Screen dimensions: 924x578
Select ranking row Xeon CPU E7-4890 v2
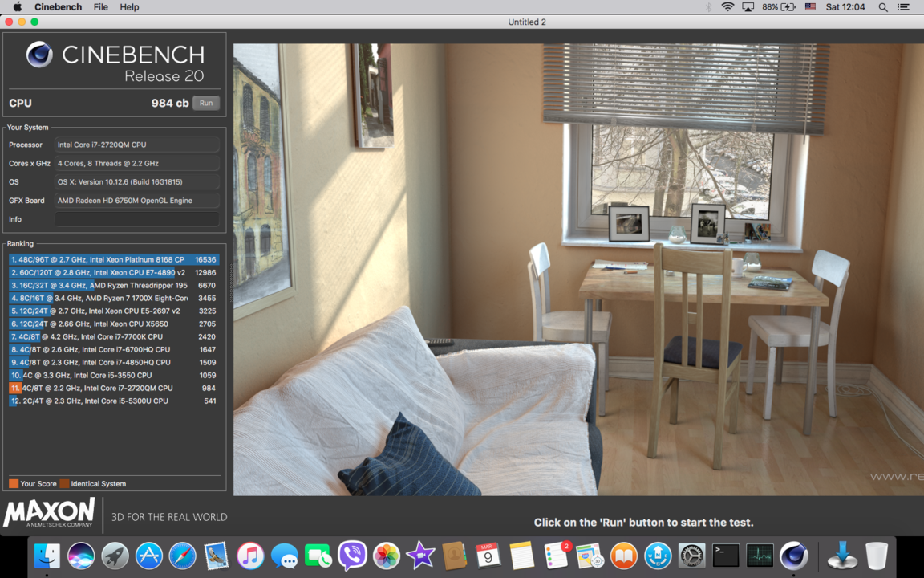[114, 272]
